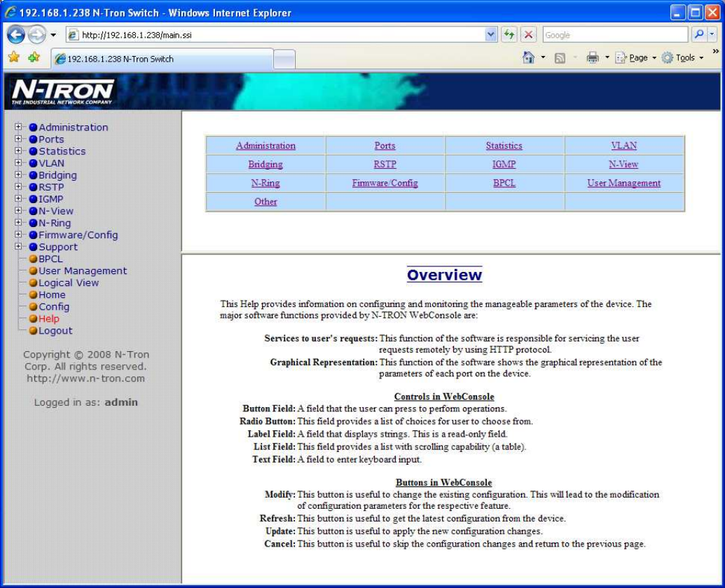Open the N-View link in help table
725x588 pixels.
click(x=623, y=164)
